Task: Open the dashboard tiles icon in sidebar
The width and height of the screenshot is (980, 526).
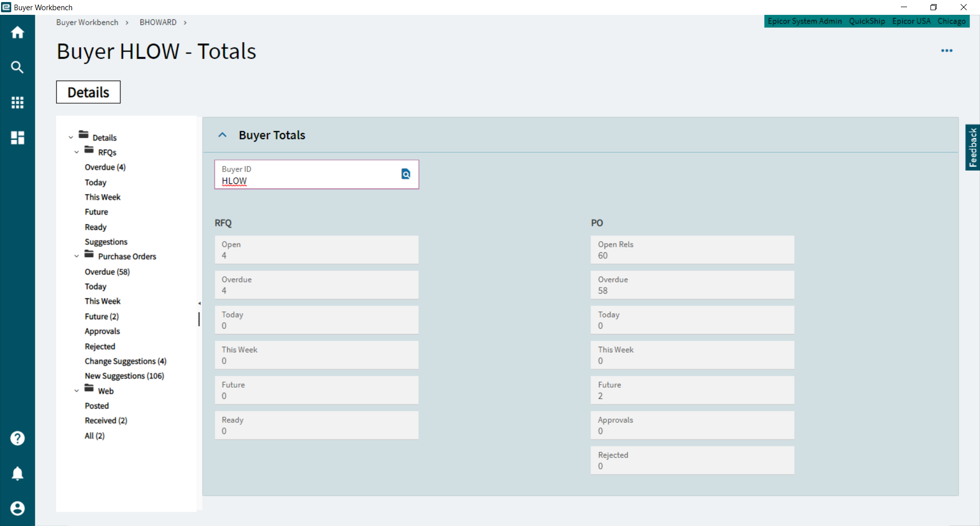Action: click(x=17, y=137)
